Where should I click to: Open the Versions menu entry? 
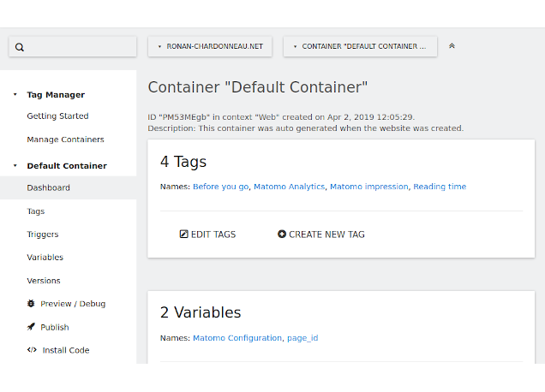pyautogui.click(x=44, y=281)
